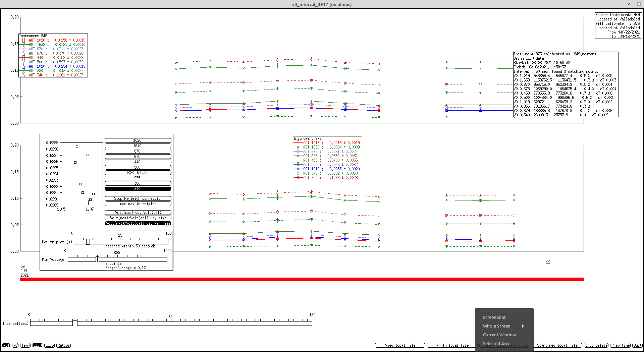Click the Master instrument: 949 info text
The image size is (644, 352).
[x=618, y=15]
